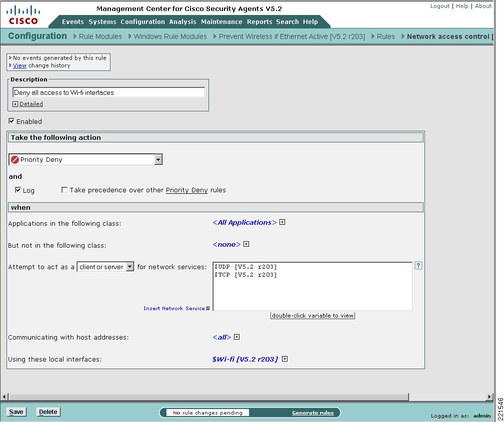This screenshot has height=422, width=504.
Task: Click horizontal scrollbar left arrow
Action: pos(4,397)
